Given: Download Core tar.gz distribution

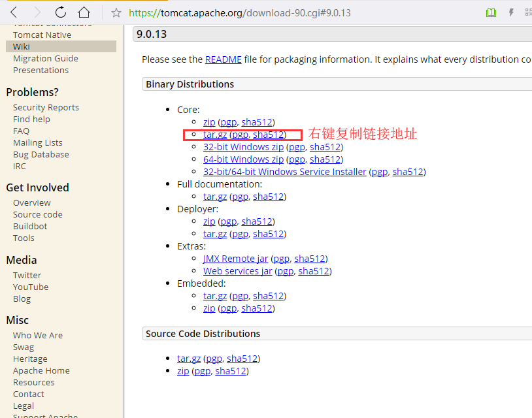Looking at the screenshot, I should click(215, 135).
